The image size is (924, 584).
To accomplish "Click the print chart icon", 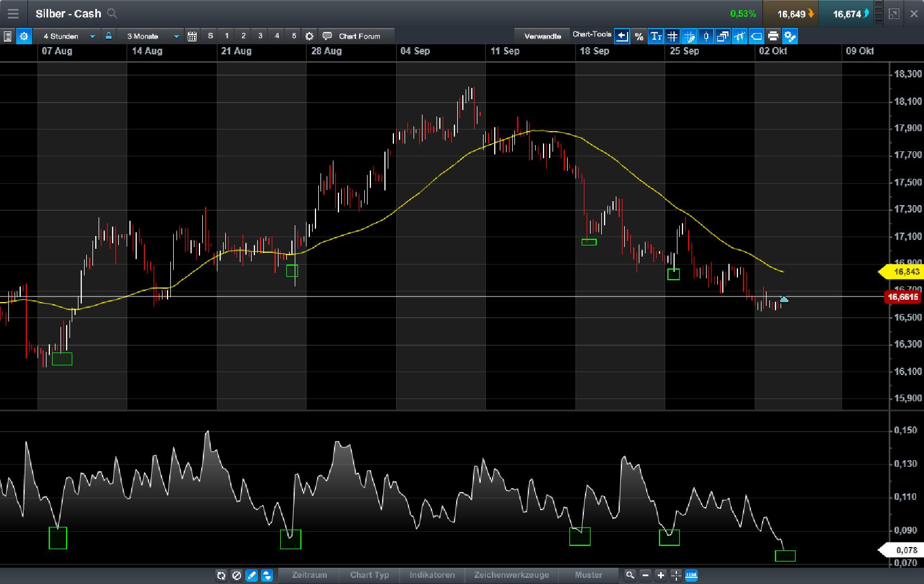I will (x=773, y=36).
